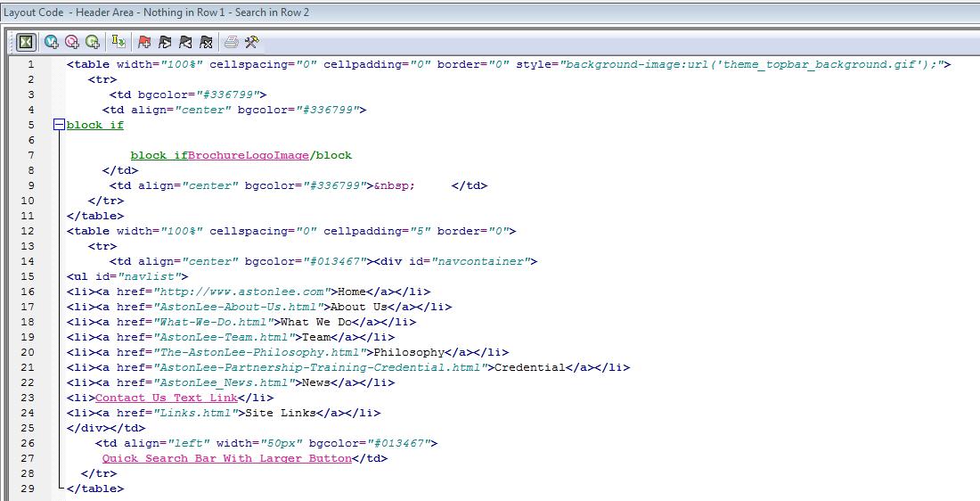The width and height of the screenshot is (980, 501).
Task: Click the yellow insert-block icon with green arrow
Action: pos(118,42)
